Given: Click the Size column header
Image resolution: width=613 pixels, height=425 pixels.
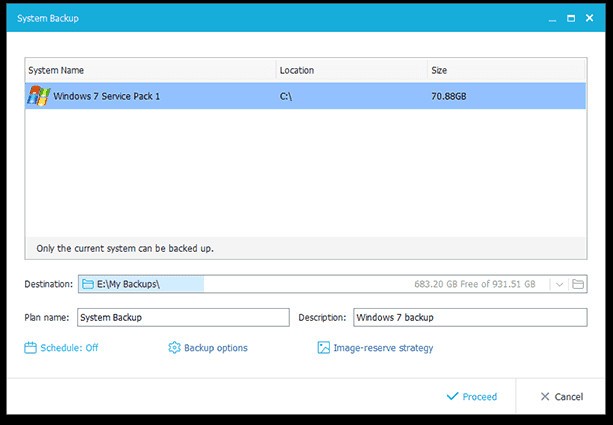Looking at the screenshot, I should (507, 70).
